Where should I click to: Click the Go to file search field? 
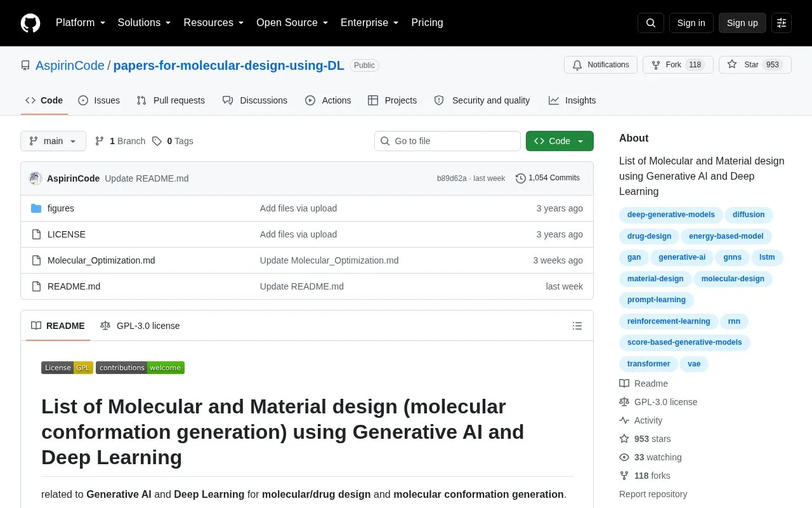click(x=447, y=141)
